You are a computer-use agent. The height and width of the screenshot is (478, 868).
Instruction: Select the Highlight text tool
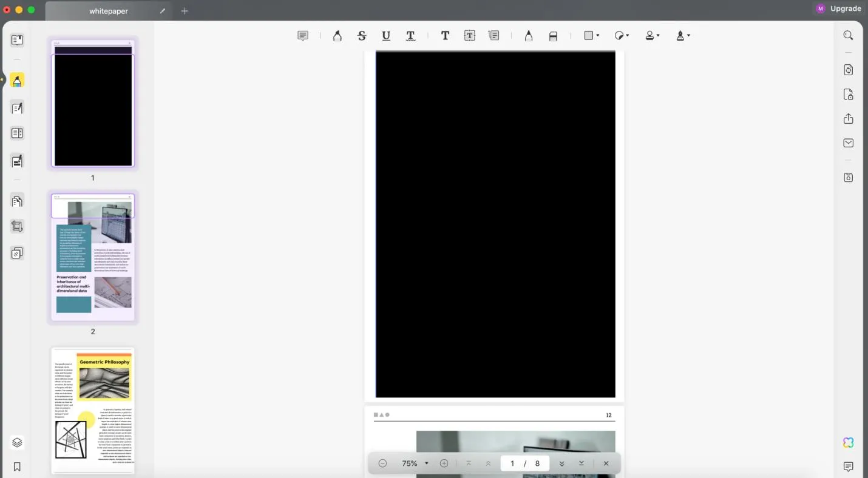(x=337, y=36)
